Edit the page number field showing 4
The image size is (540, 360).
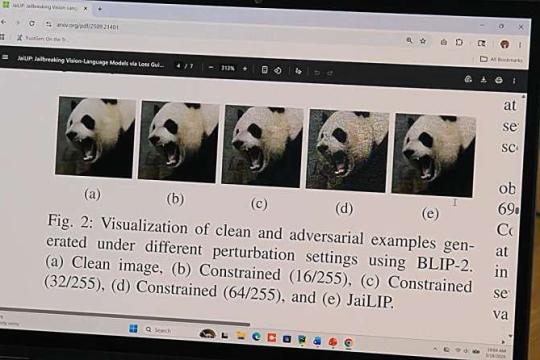178,65
